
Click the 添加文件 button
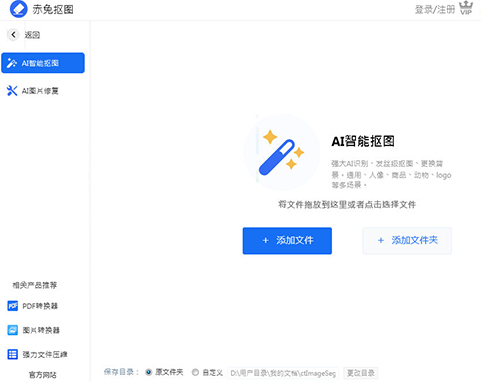(287, 241)
